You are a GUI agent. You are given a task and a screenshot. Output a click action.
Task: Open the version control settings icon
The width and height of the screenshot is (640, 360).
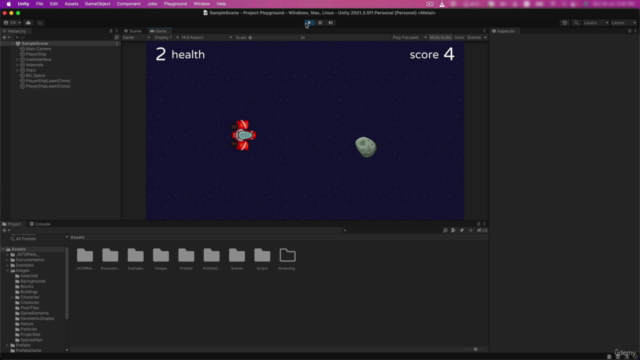point(40,23)
